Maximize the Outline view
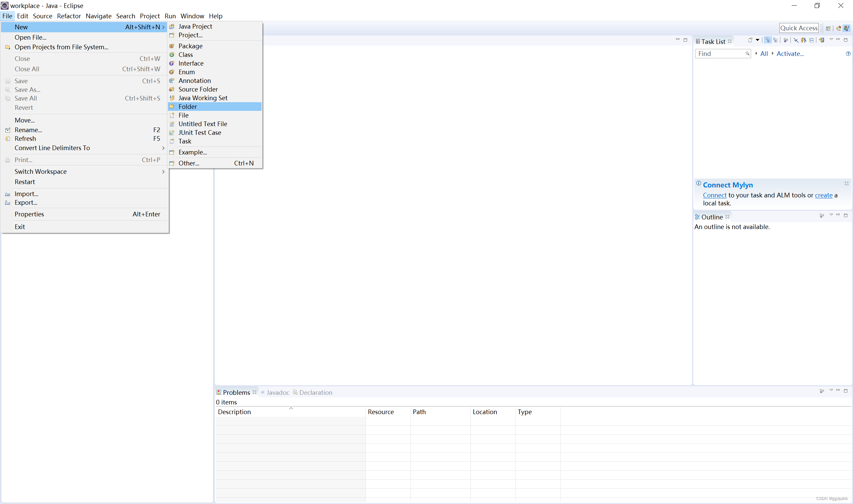Viewport: 853px width, 504px height. [x=846, y=215]
